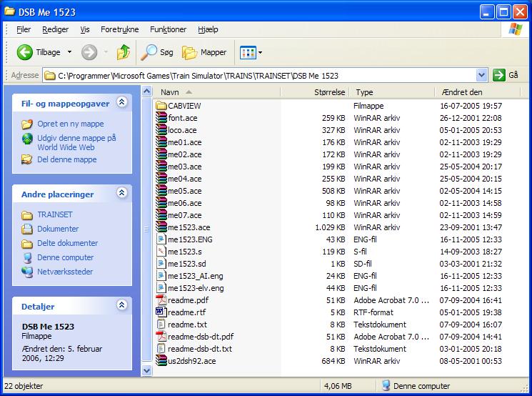Viewport: 532px width, 396px height.
Task: Sort by the Ændret den column header
Action: point(478,92)
